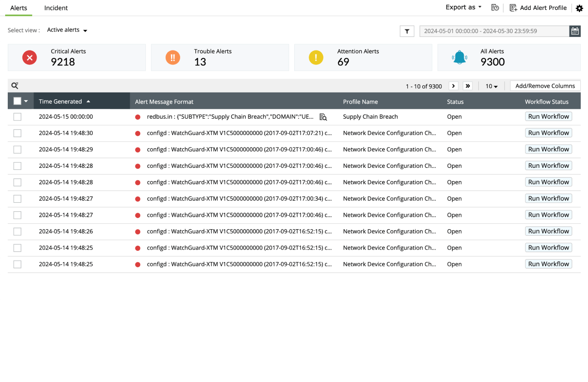Select the Alerts tab
588x382 pixels.
point(18,8)
